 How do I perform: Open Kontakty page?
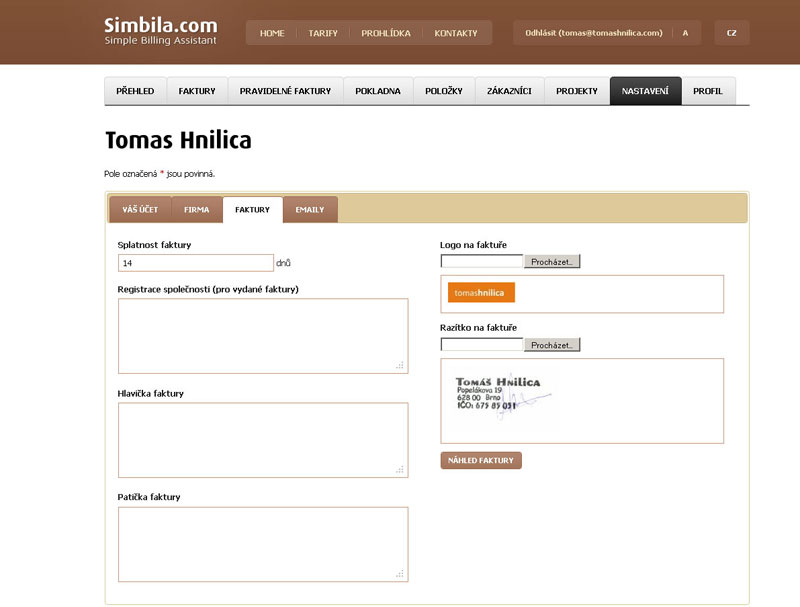(456, 33)
